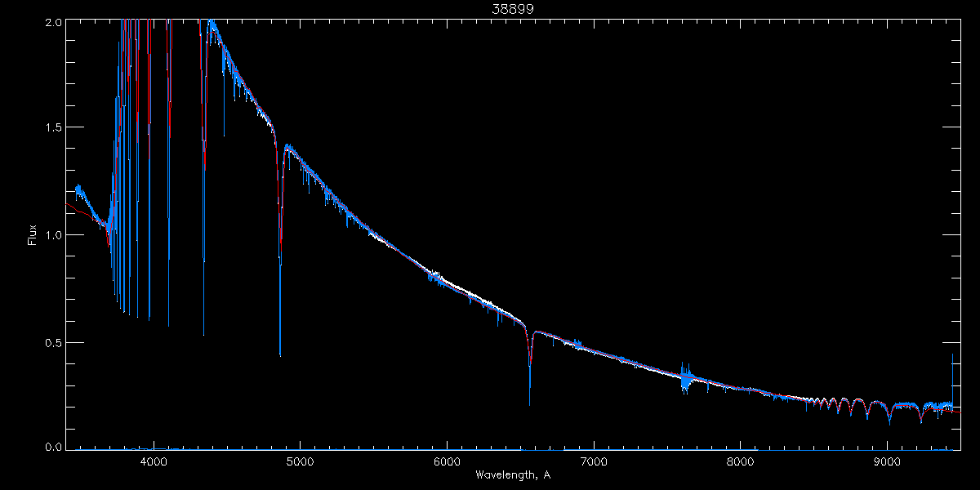The height and width of the screenshot is (490, 980).
Task: Click the 5000 wavelength tick label
Action: [300, 462]
